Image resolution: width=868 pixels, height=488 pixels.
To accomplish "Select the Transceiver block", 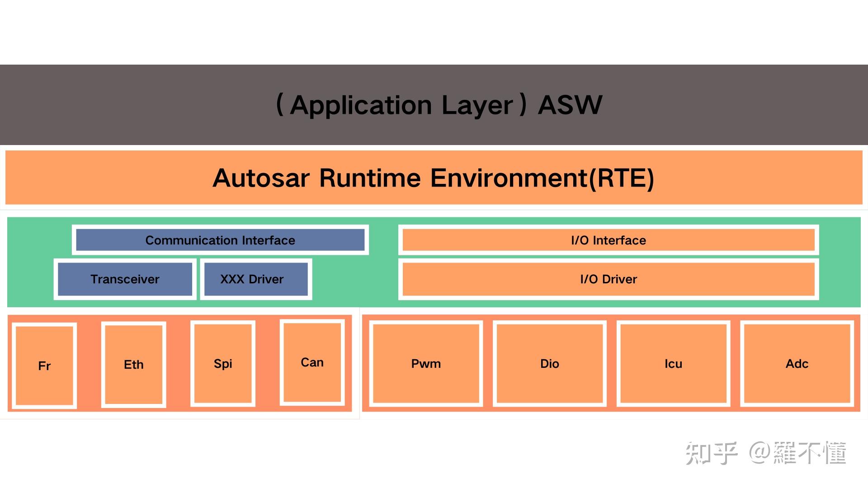I will click(x=125, y=279).
